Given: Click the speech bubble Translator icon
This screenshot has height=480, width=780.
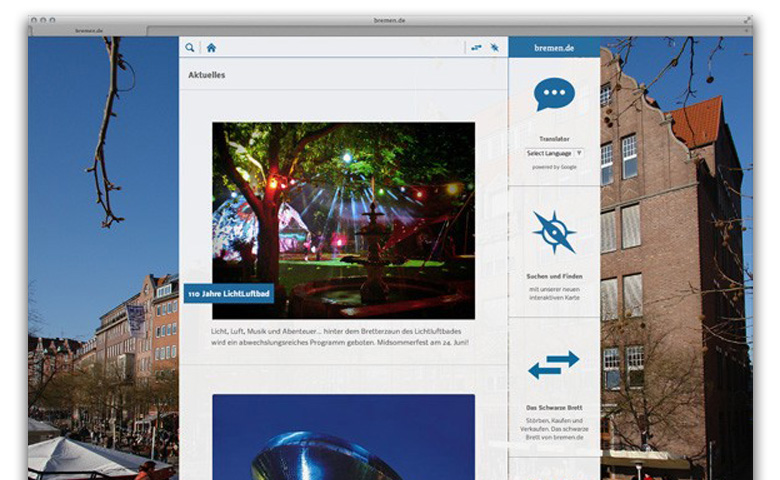Looking at the screenshot, I should tap(554, 94).
